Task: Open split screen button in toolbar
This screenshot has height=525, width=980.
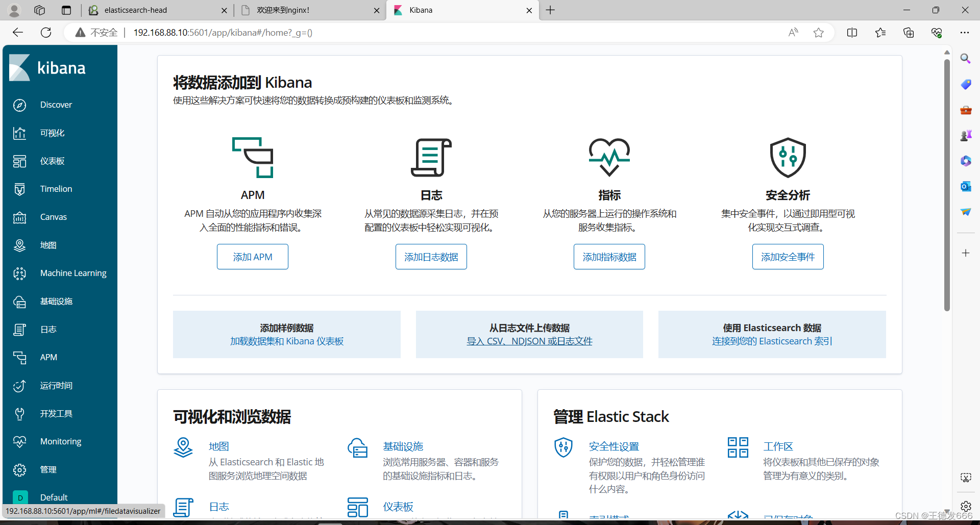Action: 852,33
